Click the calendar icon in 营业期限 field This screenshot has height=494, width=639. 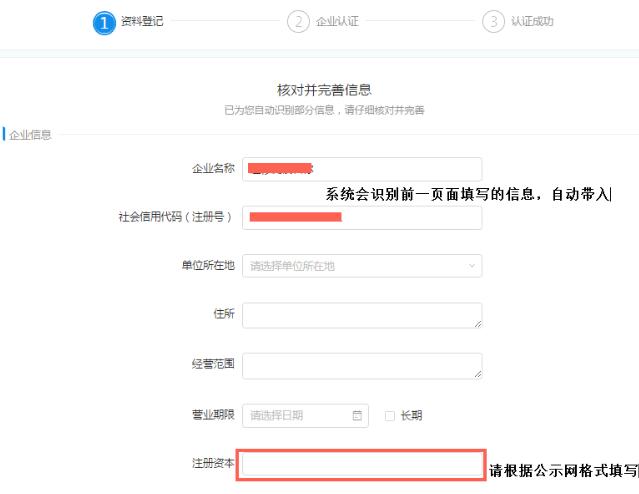(x=358, y=416)
